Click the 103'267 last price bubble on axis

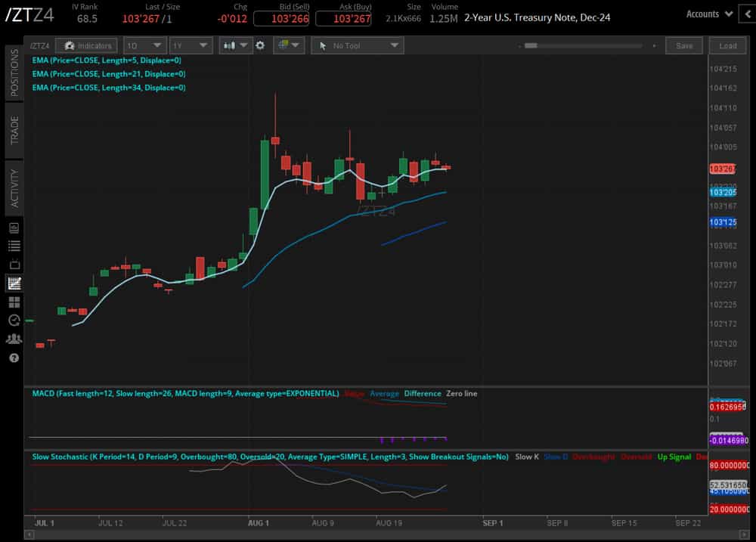722,169
